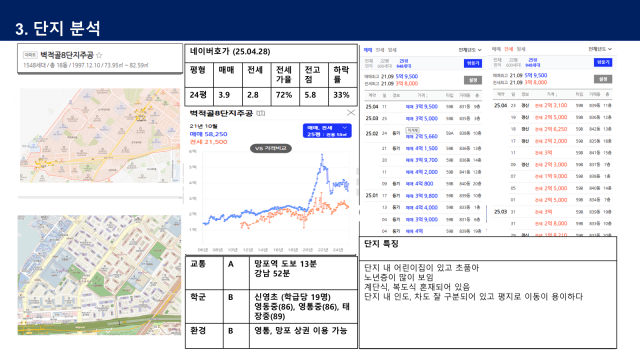This screenshot has width=640, height=360.
Task: Click the 전세 1억 9,000 row
Action: pyautogui.click(x=553, y=176)
